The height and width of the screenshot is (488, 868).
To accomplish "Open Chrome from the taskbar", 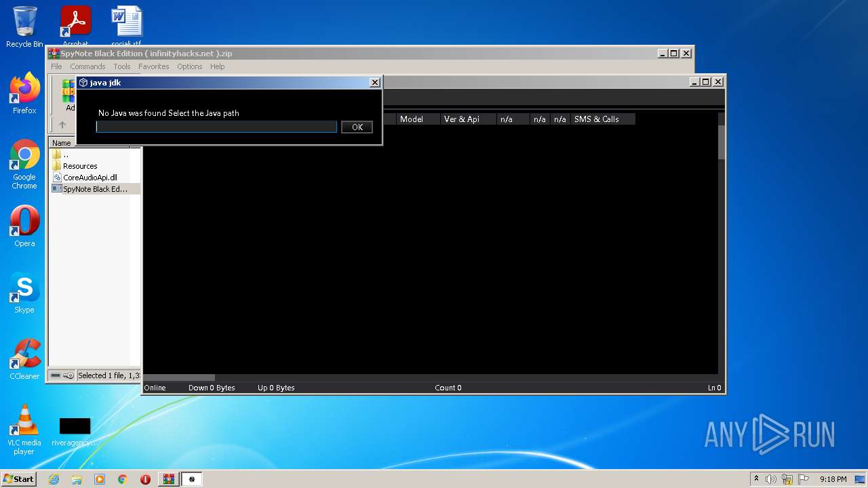I will (123, 479).
